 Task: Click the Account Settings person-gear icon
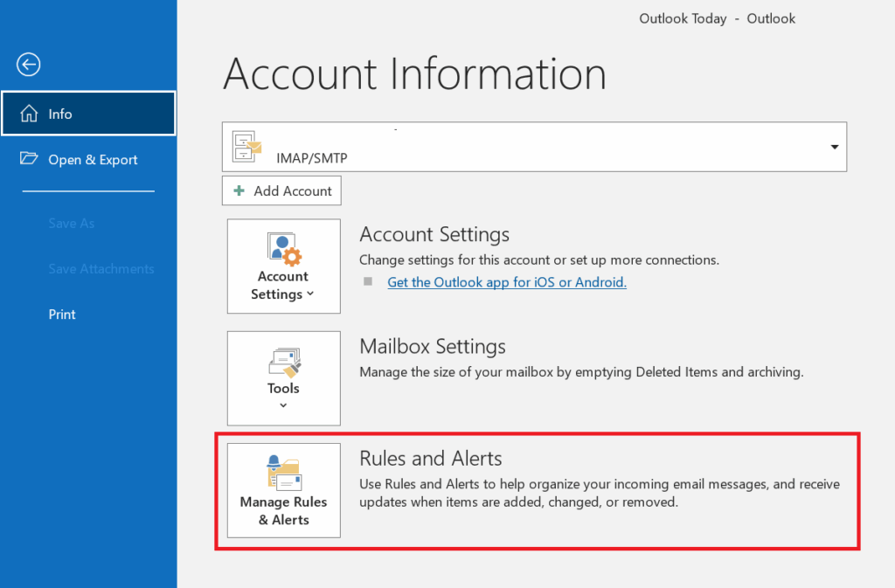pyautogui.click(x=284, y=249)
